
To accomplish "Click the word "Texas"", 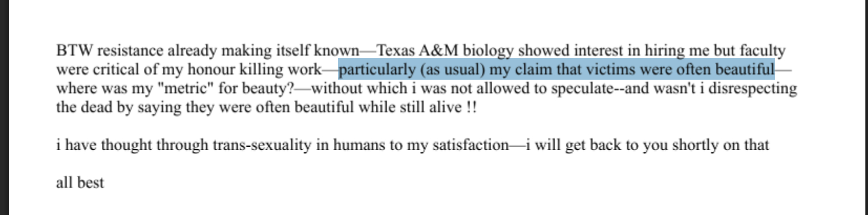I will point(396,51).
